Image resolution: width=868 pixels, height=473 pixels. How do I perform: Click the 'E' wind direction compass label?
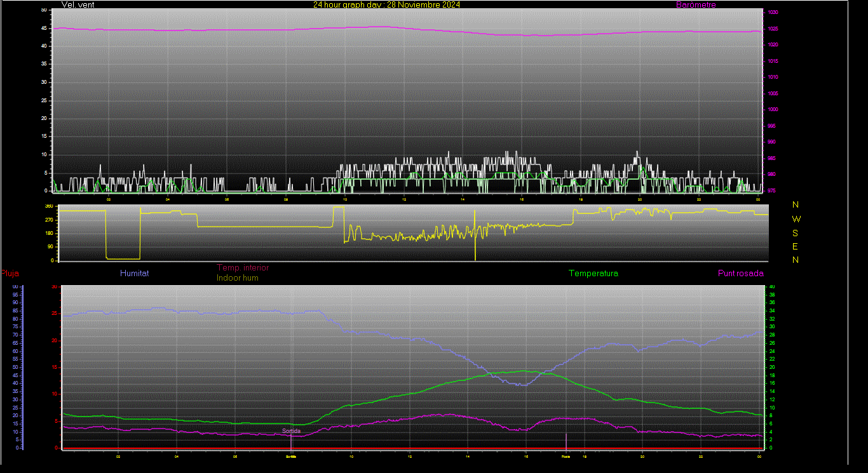(796, 246)
